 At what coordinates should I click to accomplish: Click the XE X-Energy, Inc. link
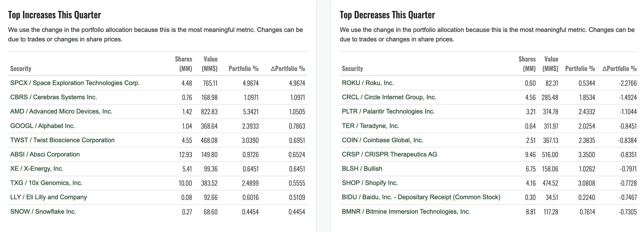coord(37,169)
